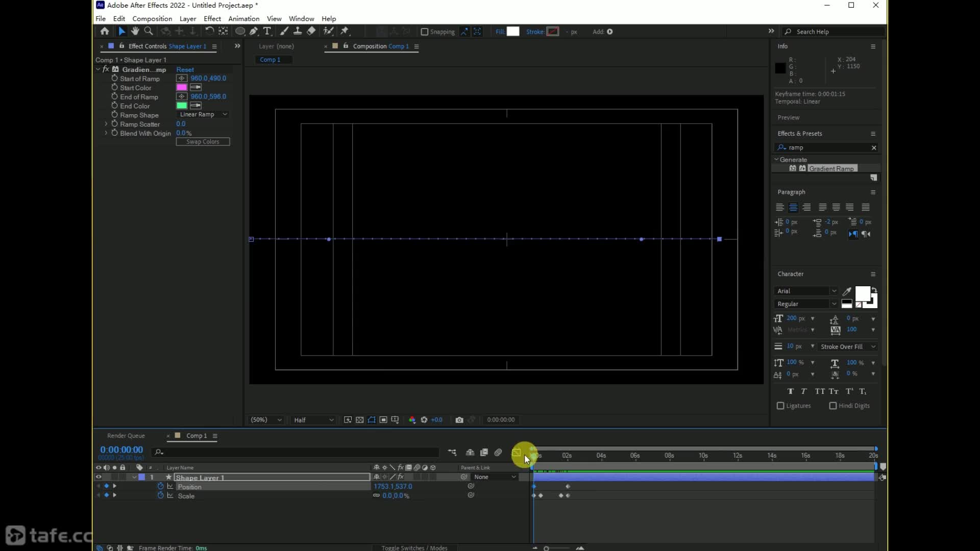The image size is (980, 551).
Task: Open the composition mini-flowchart icon
Action: click(452, 453)
